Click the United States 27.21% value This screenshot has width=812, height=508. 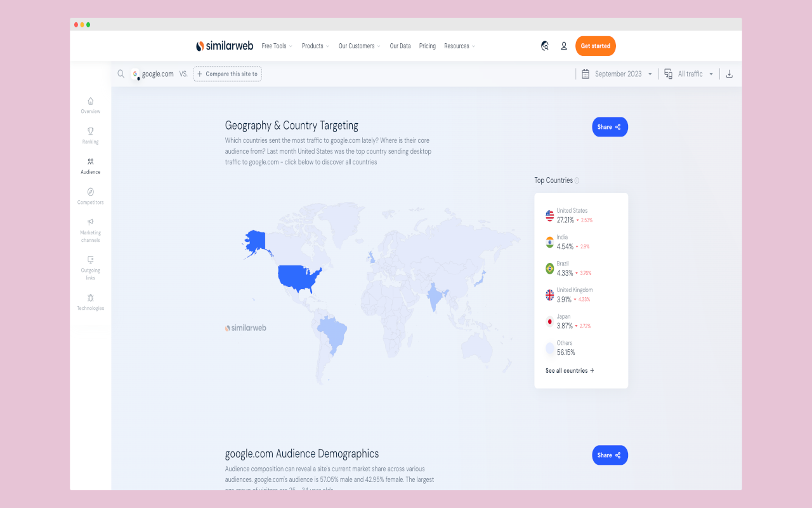(x=565, y=220)
